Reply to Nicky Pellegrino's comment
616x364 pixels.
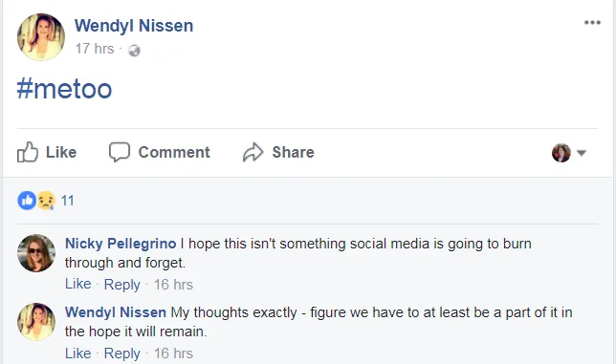[x=121, y=285]
